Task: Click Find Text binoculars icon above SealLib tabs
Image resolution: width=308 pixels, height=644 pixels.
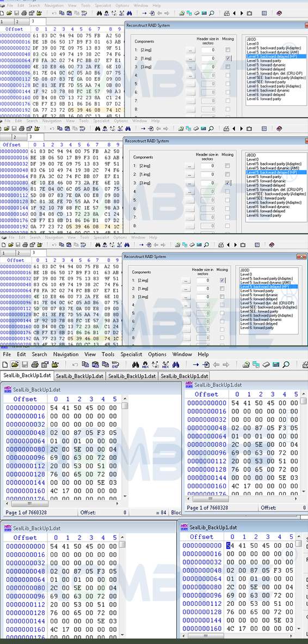Action: coord(135,364)
